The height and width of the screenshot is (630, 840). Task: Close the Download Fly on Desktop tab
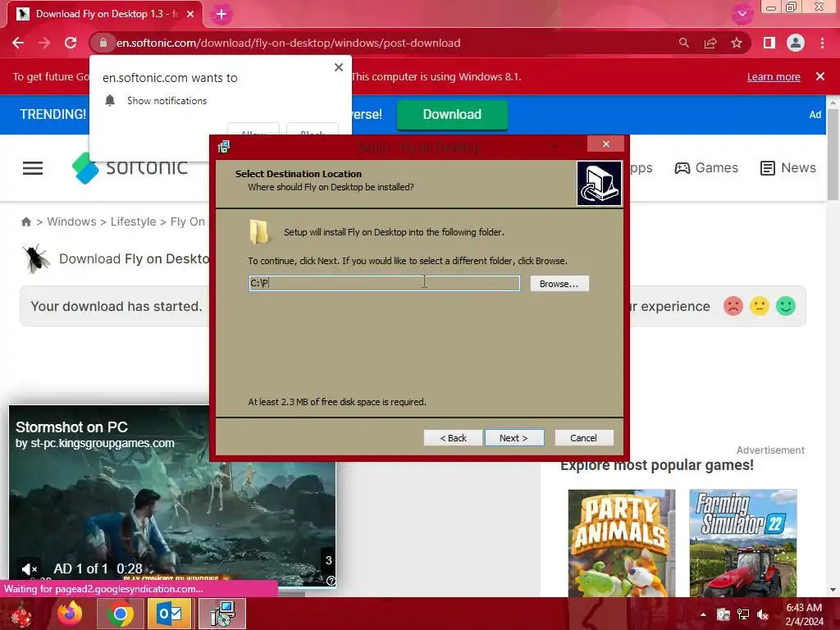click(x=190, y=14)
